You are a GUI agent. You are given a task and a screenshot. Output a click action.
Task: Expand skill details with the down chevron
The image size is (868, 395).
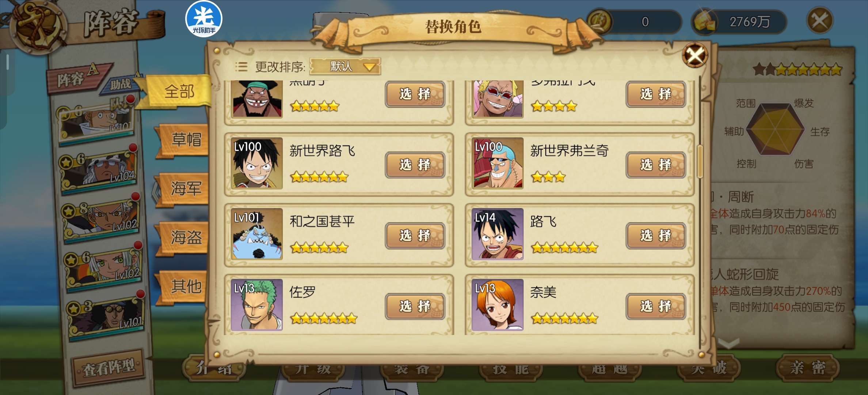(729, 343)
